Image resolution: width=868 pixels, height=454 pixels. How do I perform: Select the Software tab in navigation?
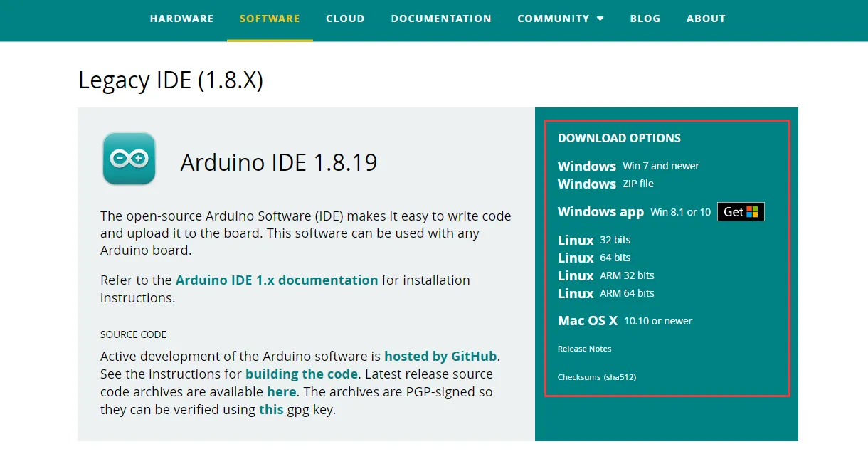click(270, 19)
